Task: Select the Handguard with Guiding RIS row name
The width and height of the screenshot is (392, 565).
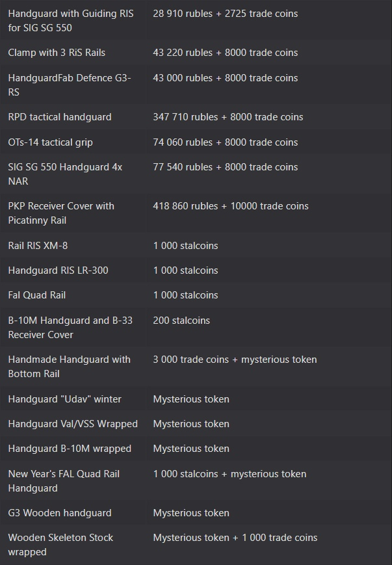Action: [x=71, y=21]
